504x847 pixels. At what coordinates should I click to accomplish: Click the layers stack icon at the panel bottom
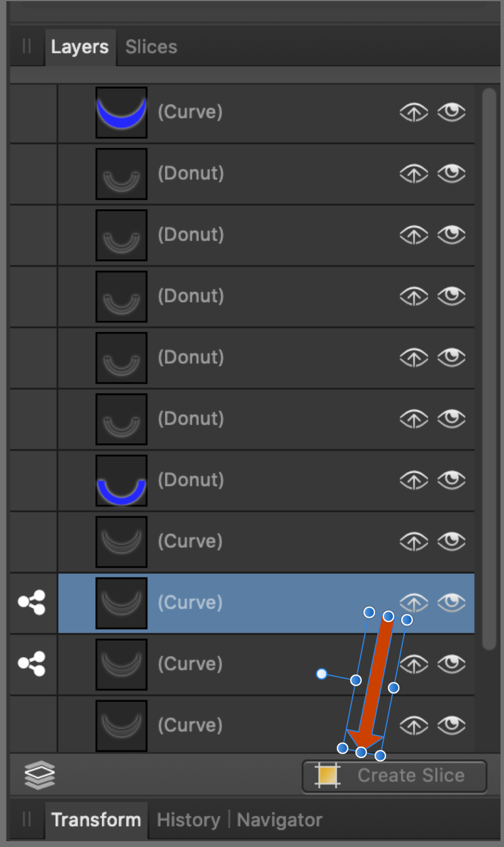(x=40, y=775)
